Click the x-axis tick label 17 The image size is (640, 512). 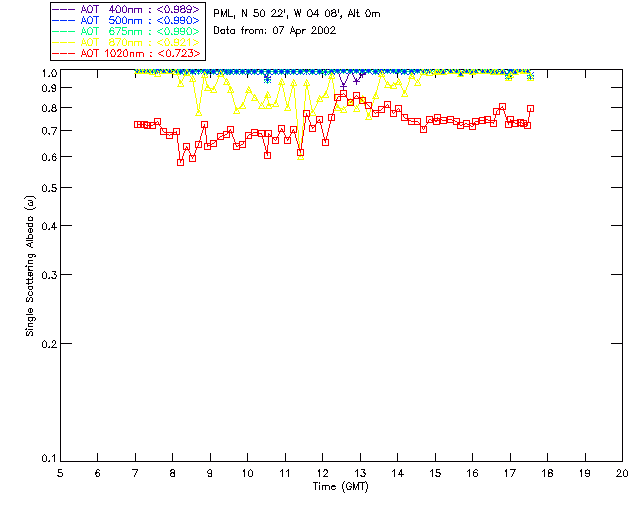click(510, 473)
